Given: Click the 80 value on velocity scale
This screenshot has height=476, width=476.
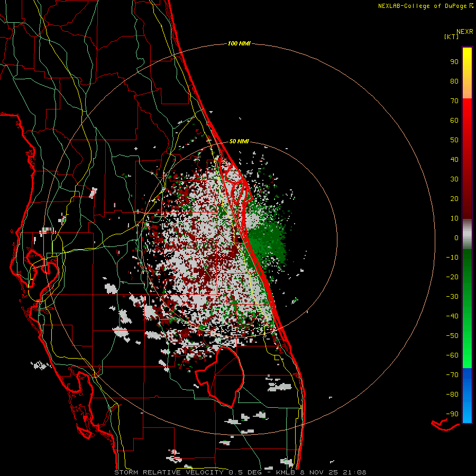Looking at the screenshot, I should 454,81.
